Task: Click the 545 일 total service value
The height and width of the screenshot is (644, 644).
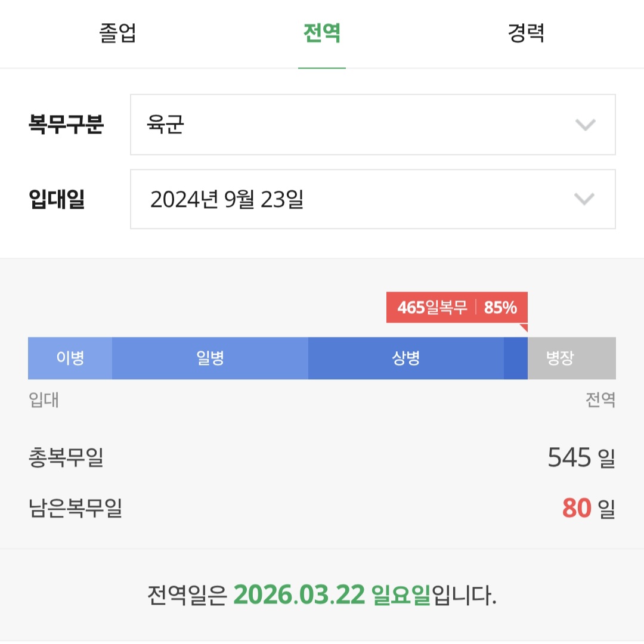Action: pos(581,458)
